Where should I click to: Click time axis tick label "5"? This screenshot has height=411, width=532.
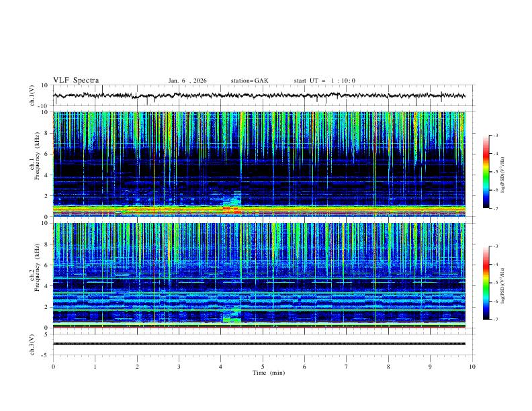pos(263,367)
